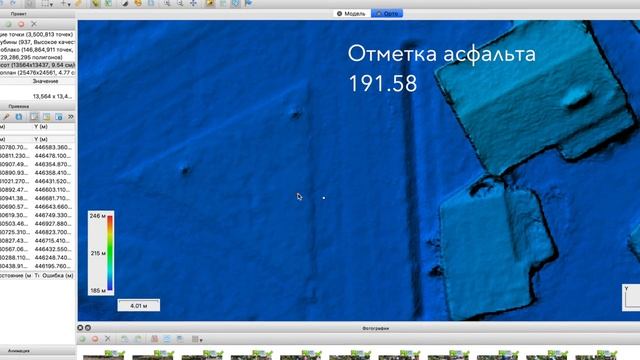This screenshot has height=360, width=640.
Task: Click the elevation color legend bar
Action: [x=110, y=253]
